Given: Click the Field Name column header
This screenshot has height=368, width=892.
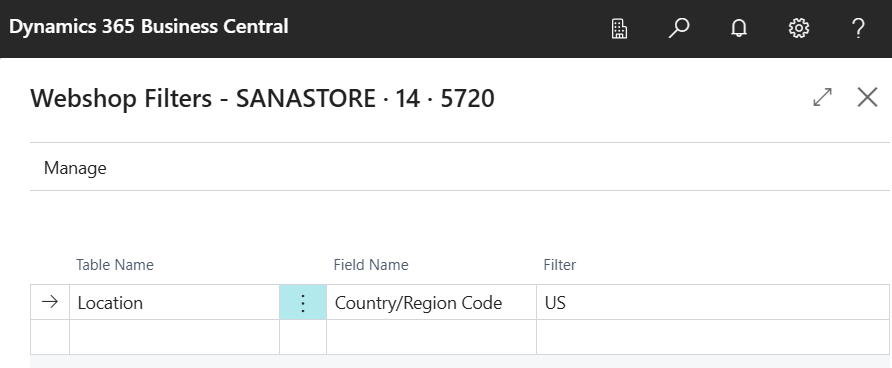Looking at the screenshot, I should click(x=371, y=265).
